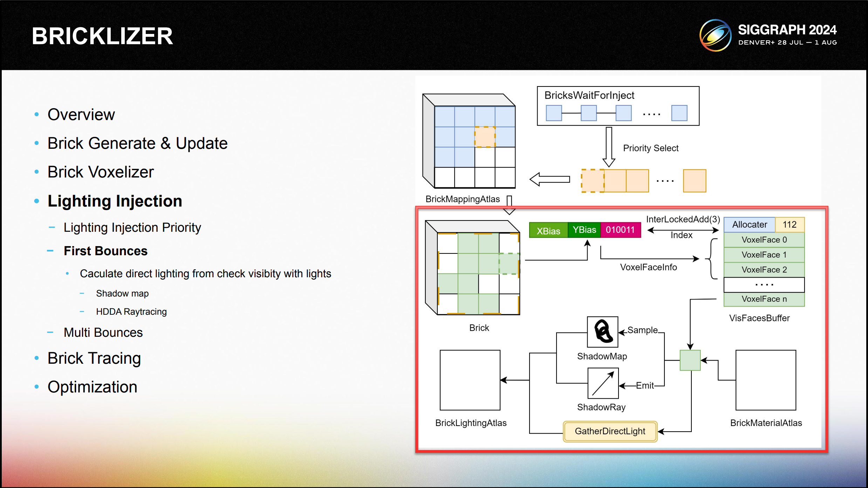Click the small green voxel square
Image resolution: width=868 pixels, height=488 pixels.
(690, 360)
